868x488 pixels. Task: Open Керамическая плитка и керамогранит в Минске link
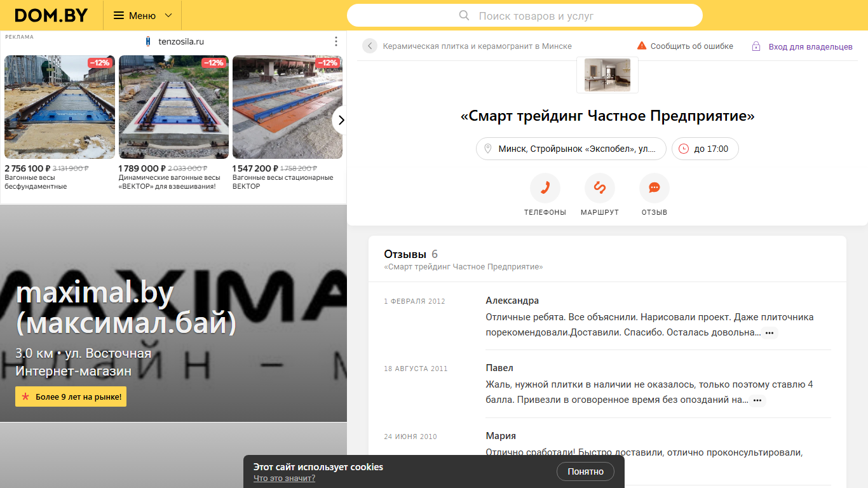click(477, 46)
